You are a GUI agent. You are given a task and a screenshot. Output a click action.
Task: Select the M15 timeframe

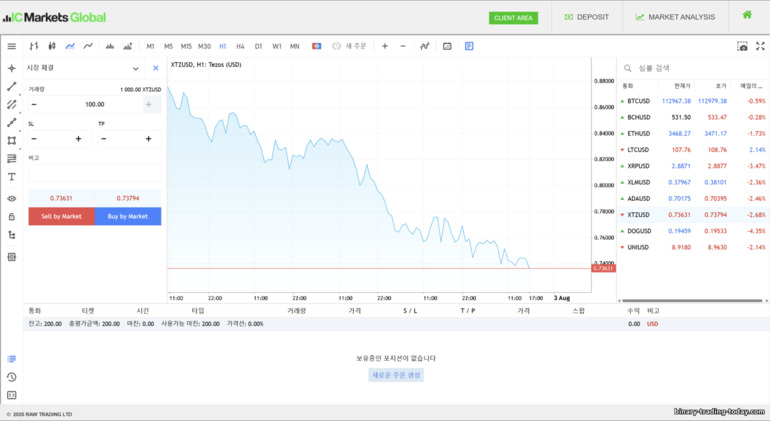click(186, 46)
